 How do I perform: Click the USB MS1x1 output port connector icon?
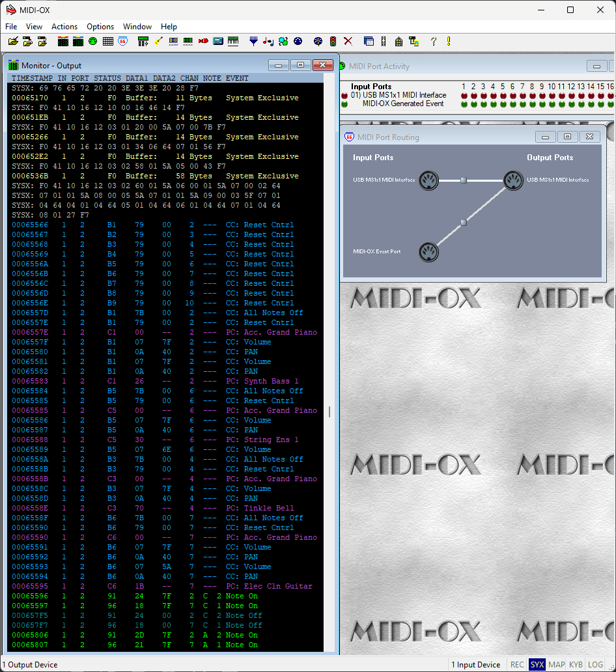(x=512, y=180)
